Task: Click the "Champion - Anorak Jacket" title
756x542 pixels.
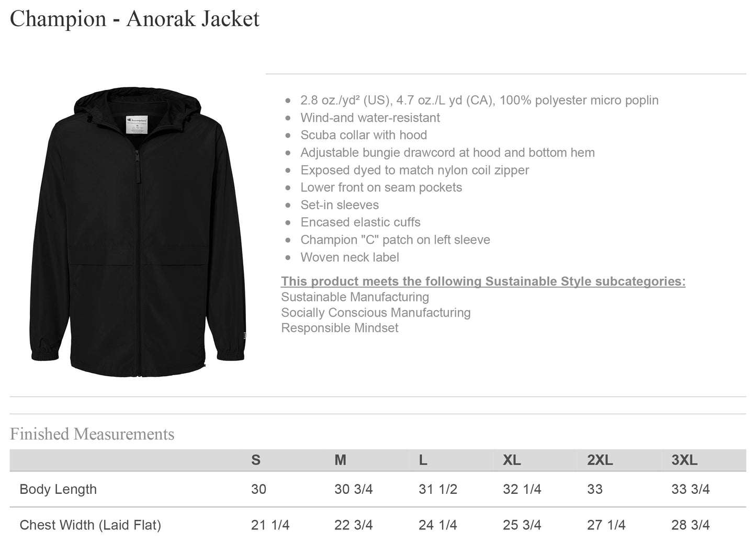Action: (x=134, y=19)
